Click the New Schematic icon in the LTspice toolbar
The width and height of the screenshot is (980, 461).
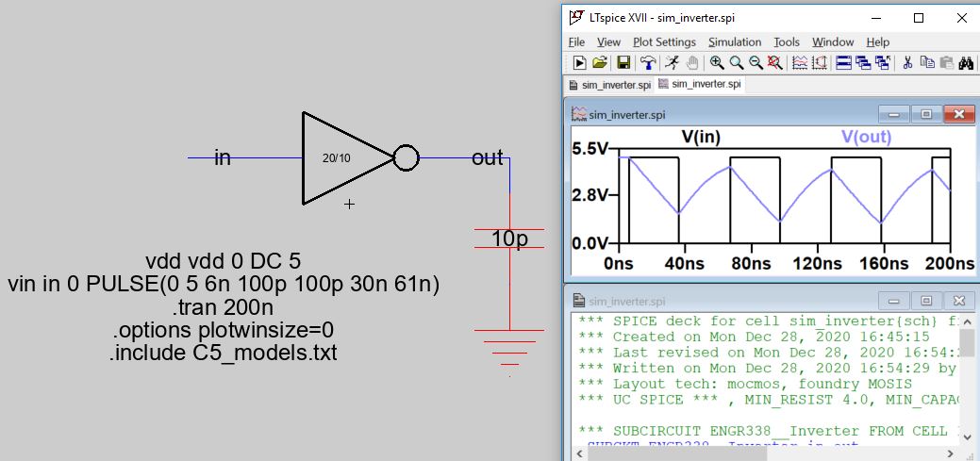coord(580,62)
